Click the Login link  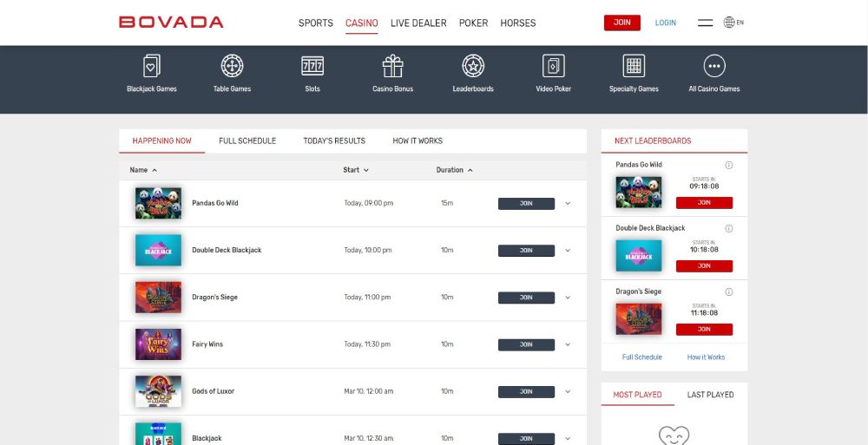tap(666, 23)
